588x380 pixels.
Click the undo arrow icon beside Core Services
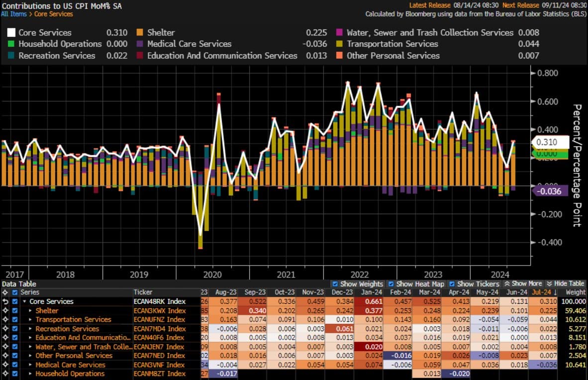coord(5,301)
